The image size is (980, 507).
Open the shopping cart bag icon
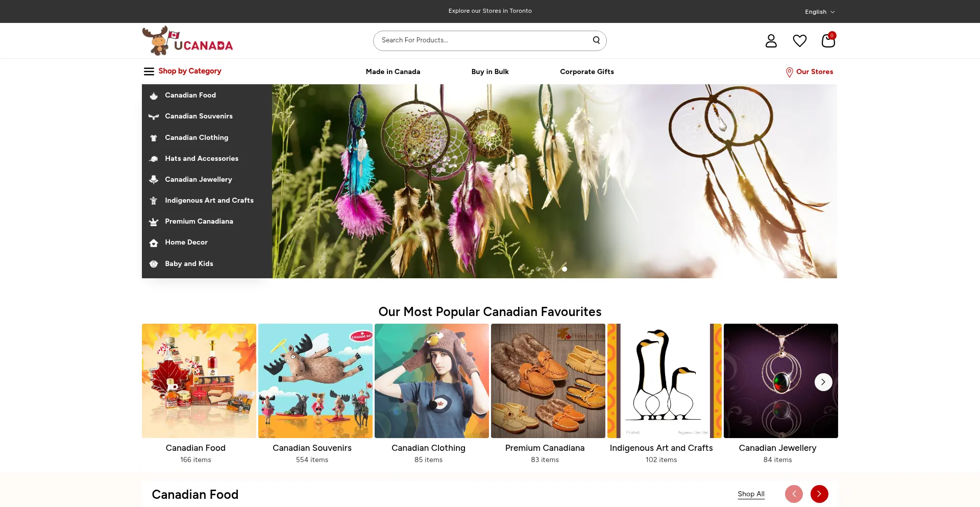(828, 40)
